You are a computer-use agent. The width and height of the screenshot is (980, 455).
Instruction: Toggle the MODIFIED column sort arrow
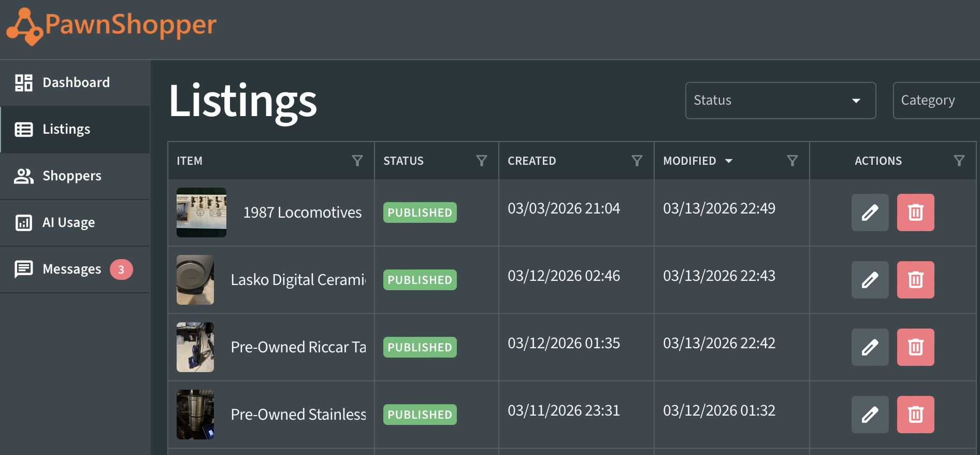[x=729, y=161]
